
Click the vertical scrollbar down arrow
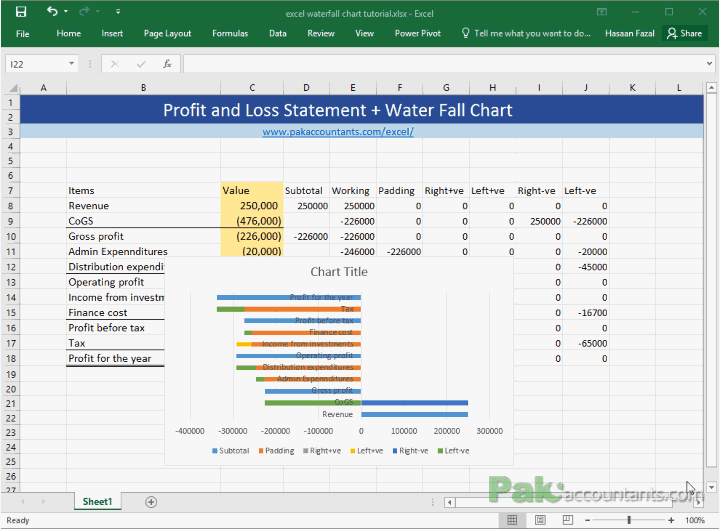[x=711, y=487]
